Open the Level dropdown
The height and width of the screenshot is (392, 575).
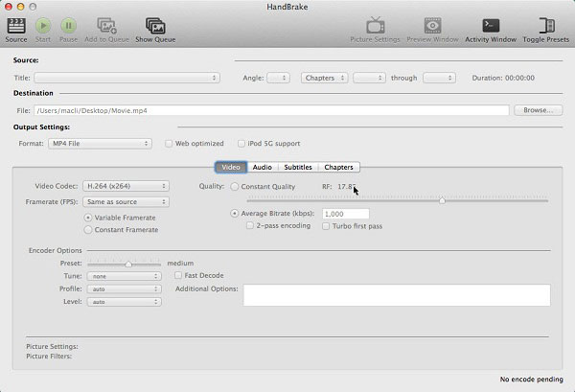(124, 302)
